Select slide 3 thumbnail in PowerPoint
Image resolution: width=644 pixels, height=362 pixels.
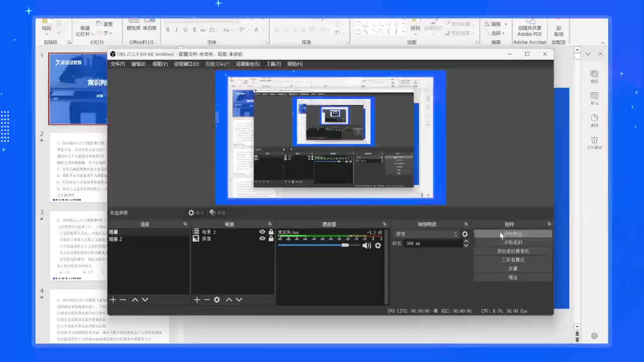(x=78, y=245)
